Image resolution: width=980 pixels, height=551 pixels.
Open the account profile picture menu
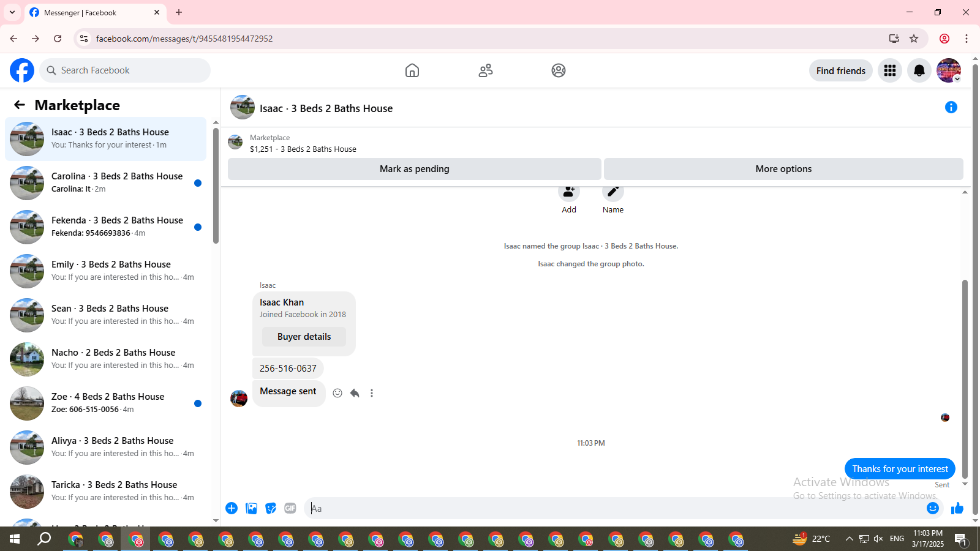tap(949, 70)
